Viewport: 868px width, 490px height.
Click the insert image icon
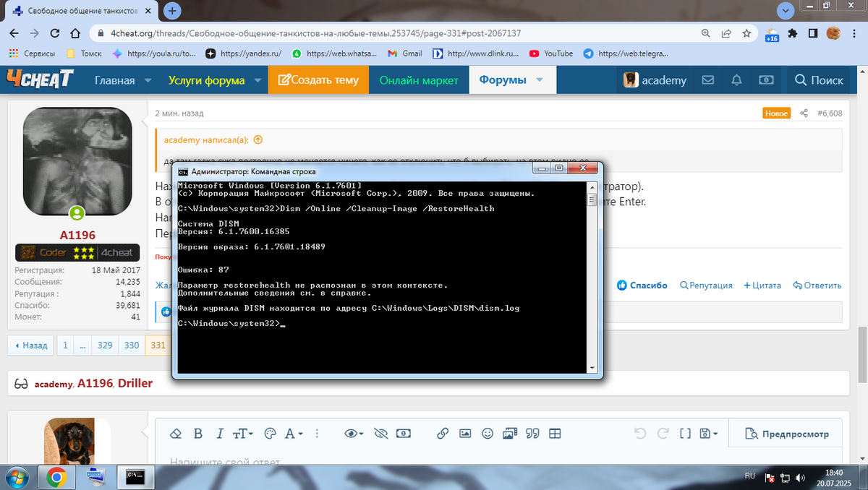[465, 434]
